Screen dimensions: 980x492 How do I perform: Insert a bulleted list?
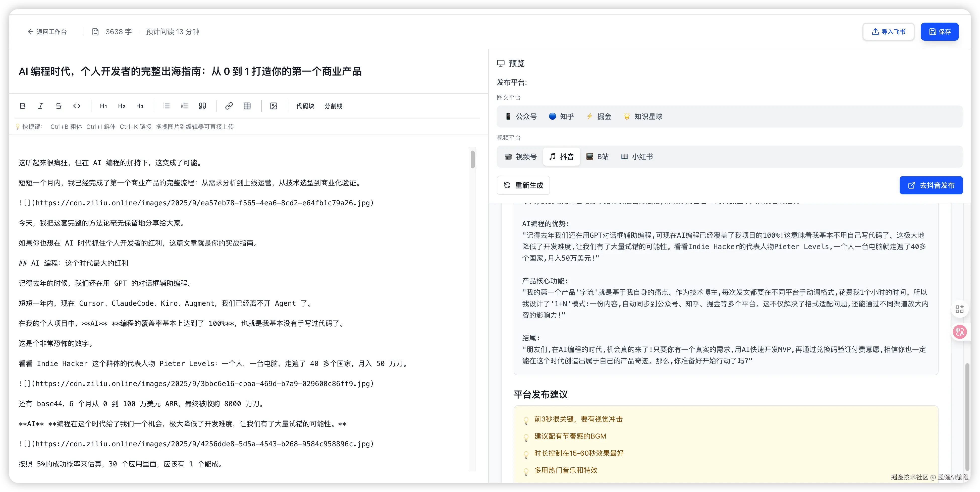(166, 106)
